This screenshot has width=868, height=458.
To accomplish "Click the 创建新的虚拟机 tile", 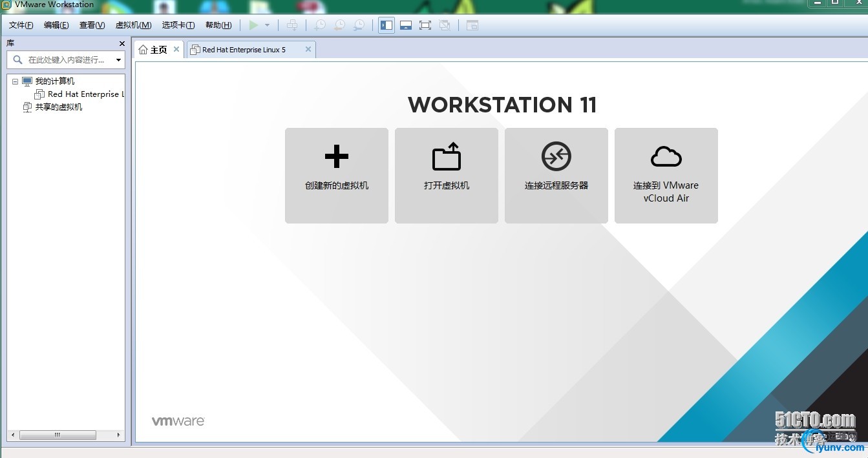I will (x=337, y=176).
